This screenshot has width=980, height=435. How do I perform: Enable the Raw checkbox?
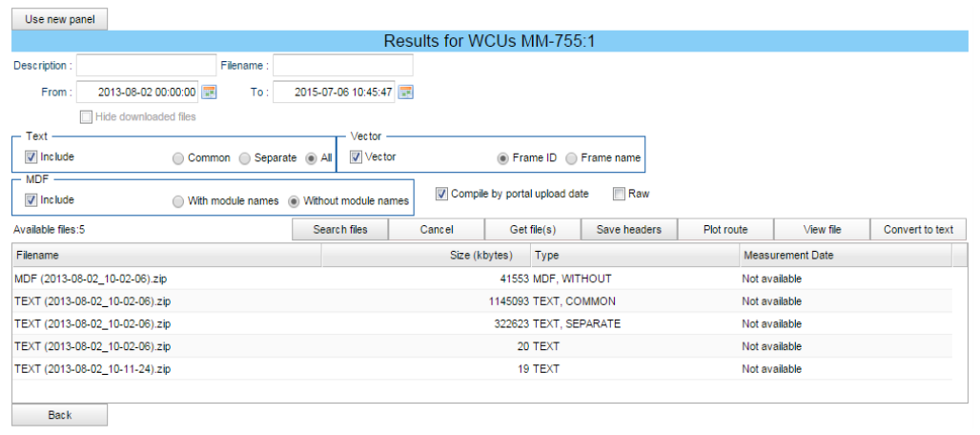620,194
